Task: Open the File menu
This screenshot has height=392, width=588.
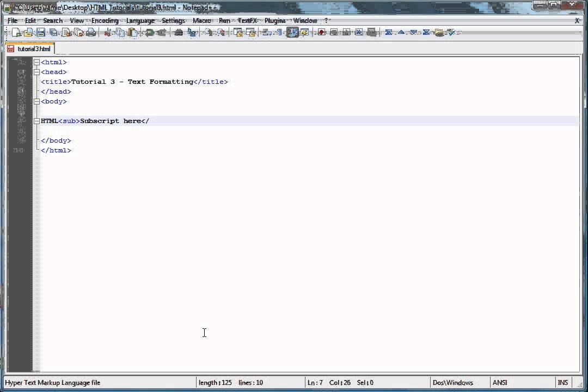Action: pyautogui.click(x=13, y=21)
